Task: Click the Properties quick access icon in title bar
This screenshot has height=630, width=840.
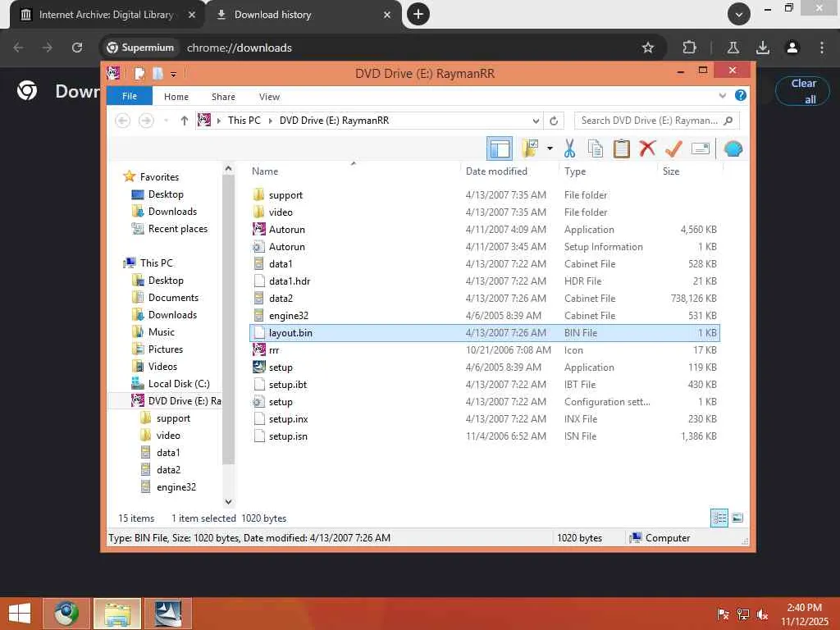Action: (x=139, y=73)
